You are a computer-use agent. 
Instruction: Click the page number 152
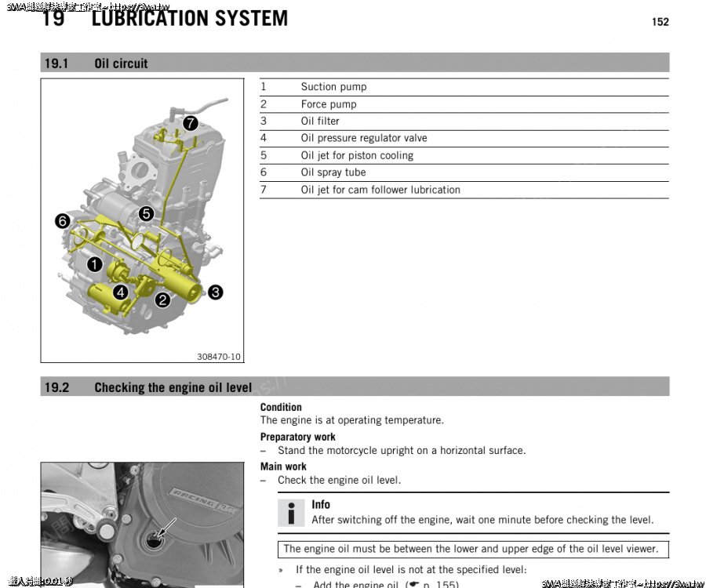coord(660,22)
